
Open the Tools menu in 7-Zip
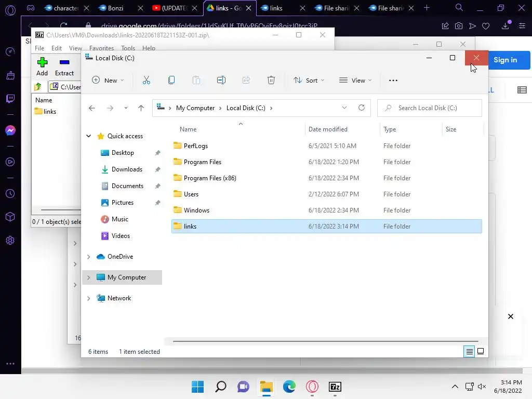coord(128,48)
